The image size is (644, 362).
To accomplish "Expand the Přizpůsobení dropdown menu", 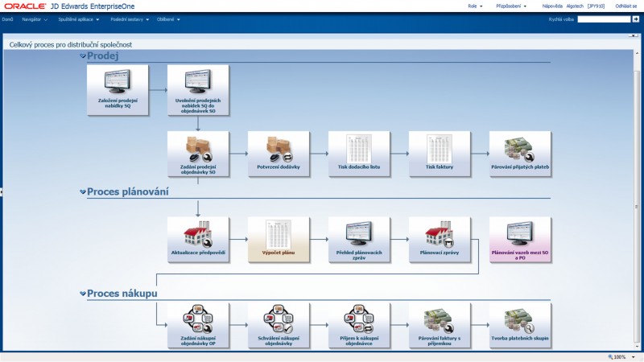I will click(512, 6).
